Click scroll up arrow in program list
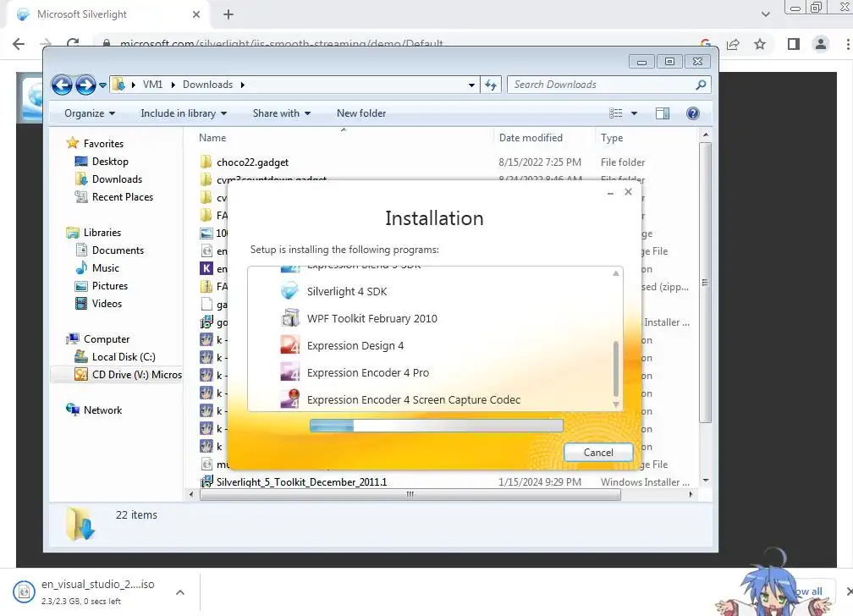Screen dimensions: 853x616 [x=616, y=273]
